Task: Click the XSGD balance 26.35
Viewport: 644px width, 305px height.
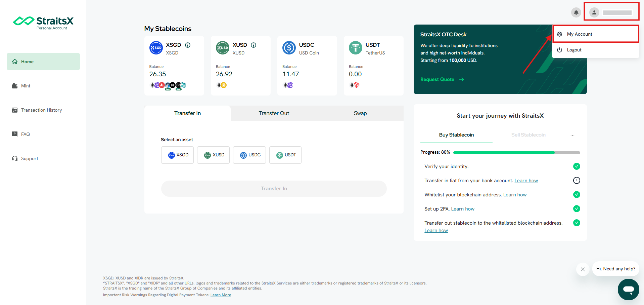Action: point(157,74)
